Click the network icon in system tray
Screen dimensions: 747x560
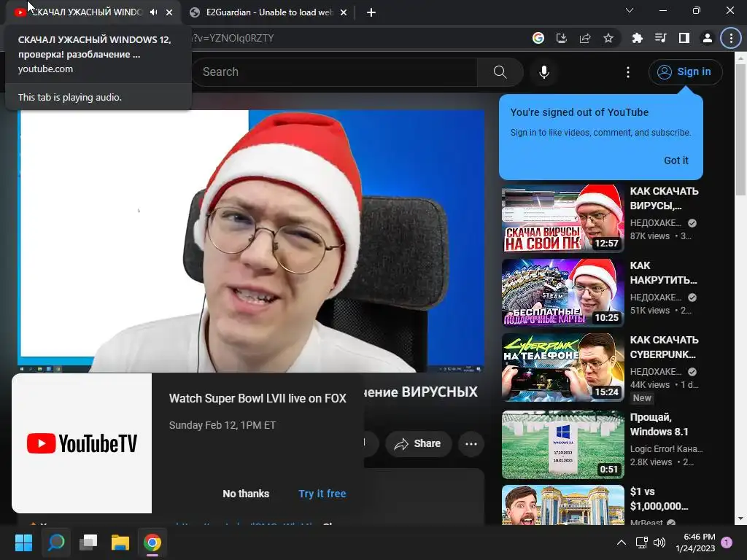[642, 542]
